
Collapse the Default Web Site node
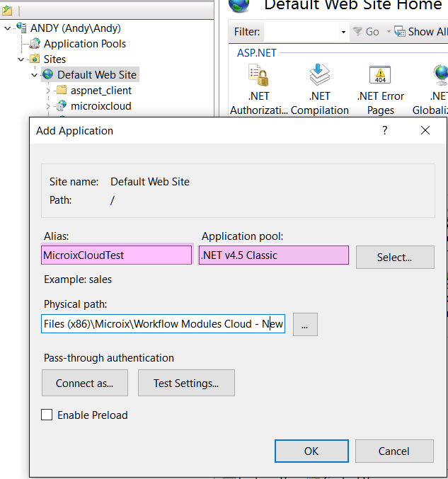pyautogui.click(x=34, y=75)
